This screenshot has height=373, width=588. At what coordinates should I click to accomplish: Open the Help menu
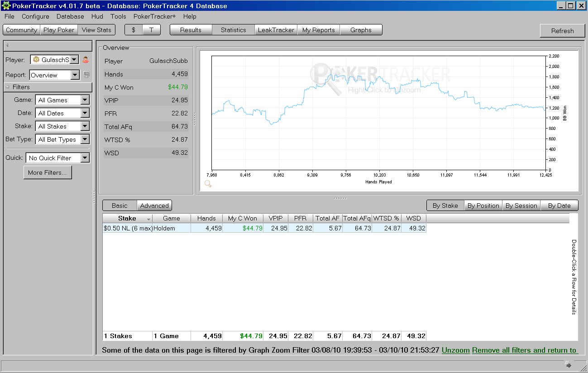click(190, 16)
